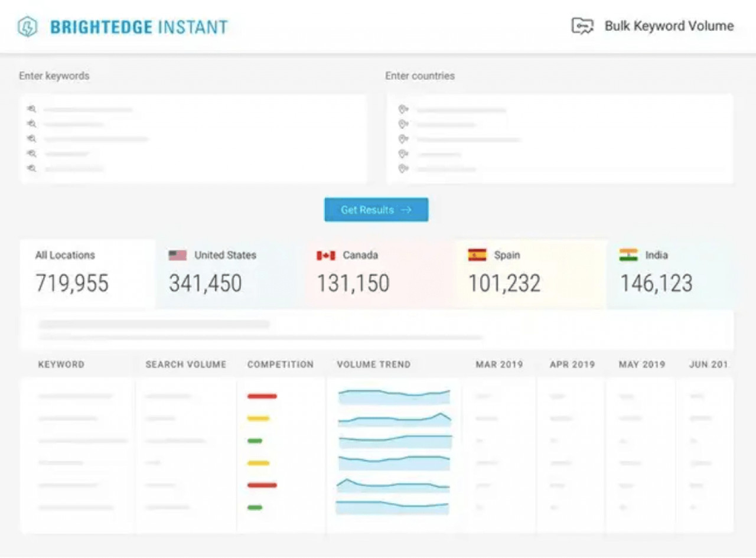Click the BrightEdge Instant logo icon

[x=28, y=27]
